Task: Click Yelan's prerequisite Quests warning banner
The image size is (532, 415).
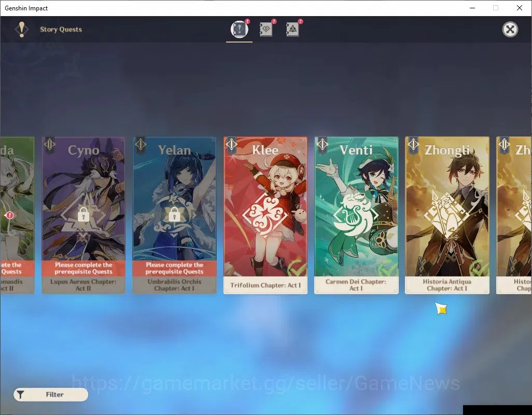Action: tap(174, 268)
